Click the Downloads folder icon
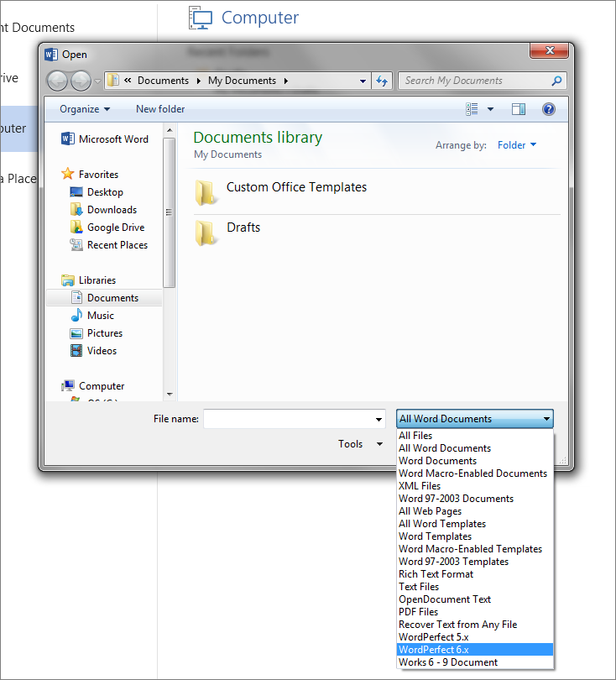The image size is (616, 680). [76, 210]
